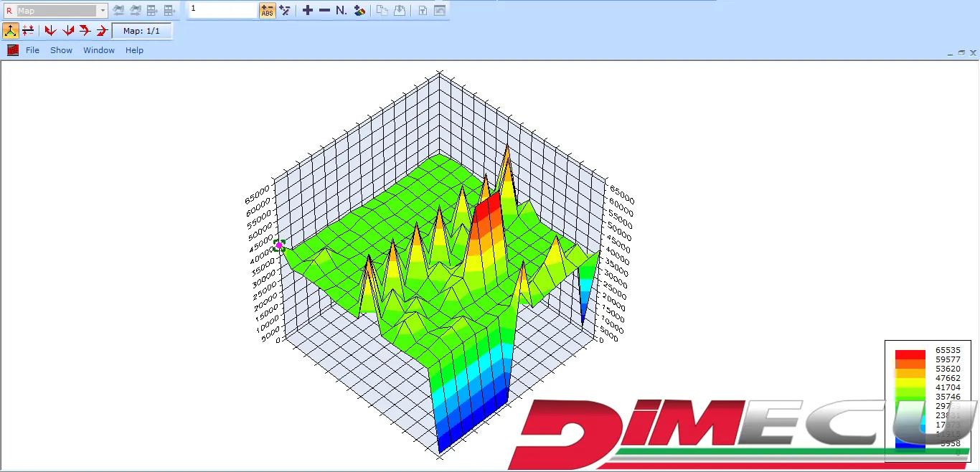Toggle the 3D axes view button
This screenshot has width=980, height=472.
(11, 31)
